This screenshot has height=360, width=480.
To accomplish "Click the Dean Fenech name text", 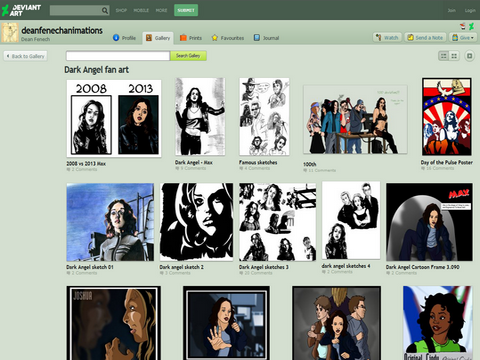I will pos(35,39).
